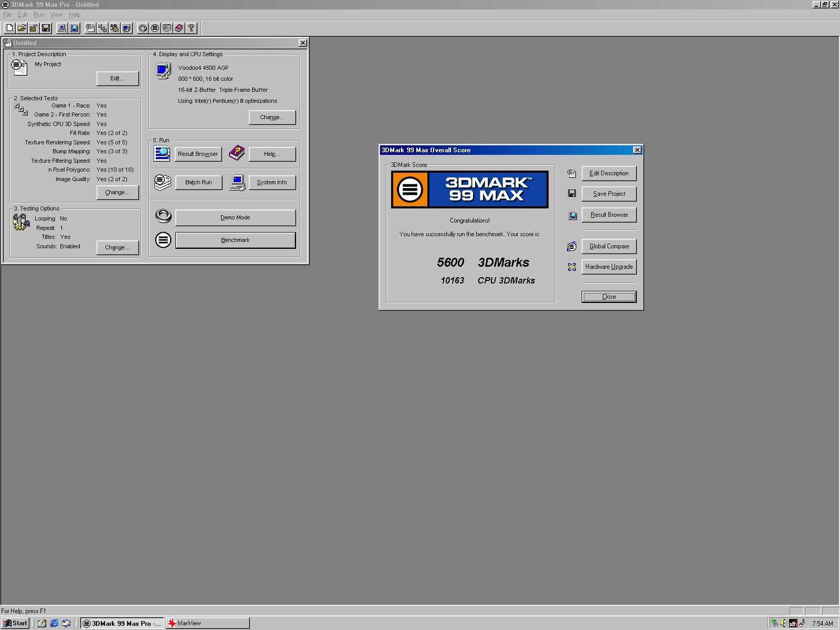Open the Run menu
Image resolution: width=840 pixels, height=630 pixels.
click(x=39, y=15)
